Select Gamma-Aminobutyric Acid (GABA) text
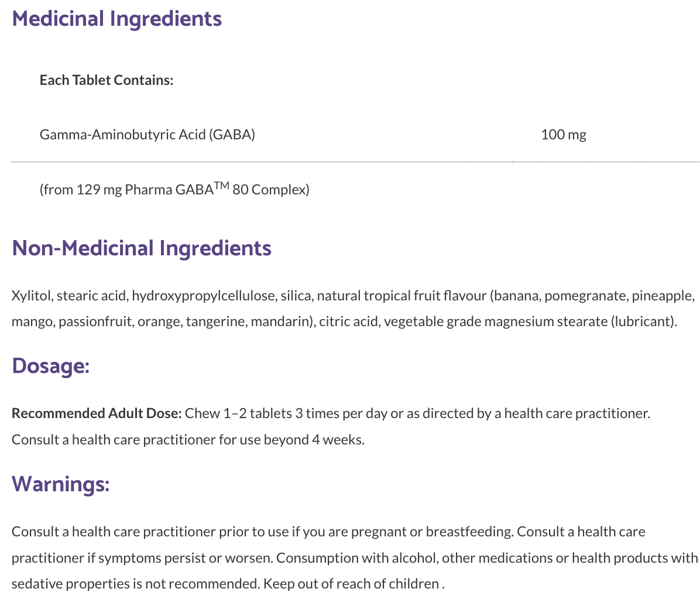700x609 pixels. point(147,135)
